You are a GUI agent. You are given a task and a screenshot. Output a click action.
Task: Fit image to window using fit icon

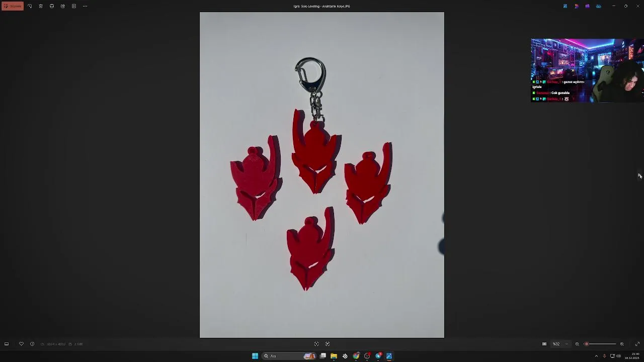[544, 344]
